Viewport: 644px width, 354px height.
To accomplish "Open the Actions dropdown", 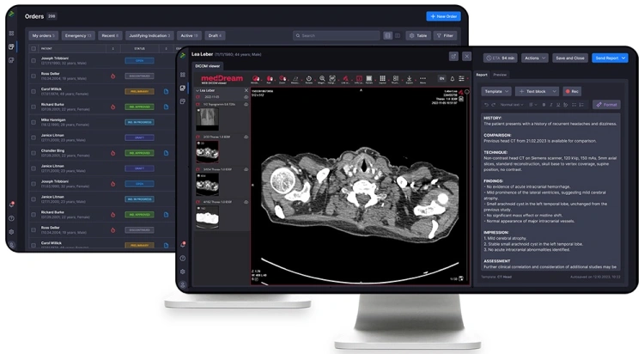I will 534,58.
